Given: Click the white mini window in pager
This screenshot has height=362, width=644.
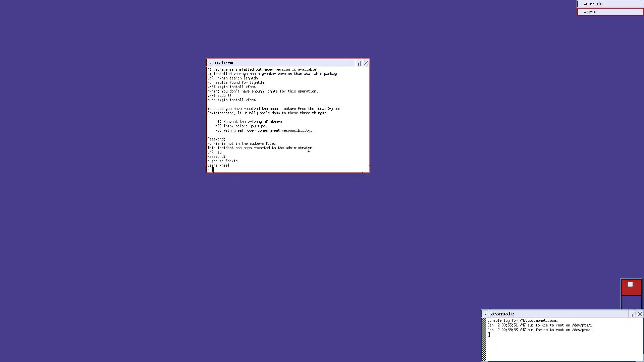Looking at the screenshot, I should pos(630,285).
